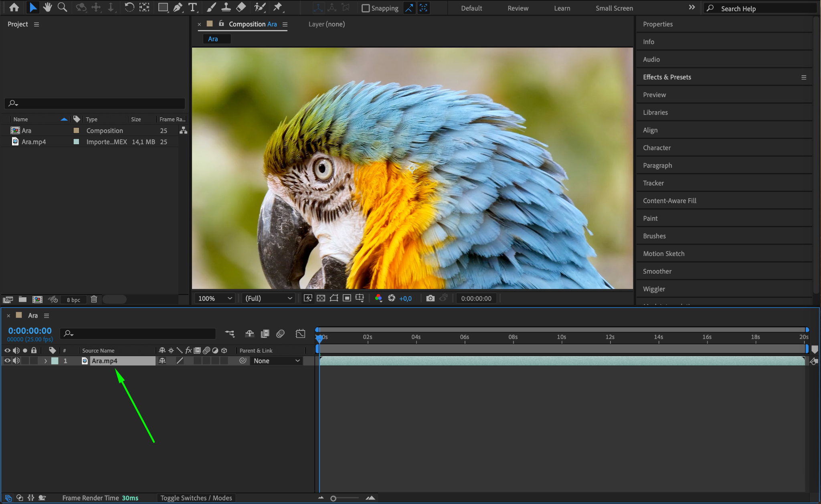
Task: Select the Hand tool
Action: 48,7
